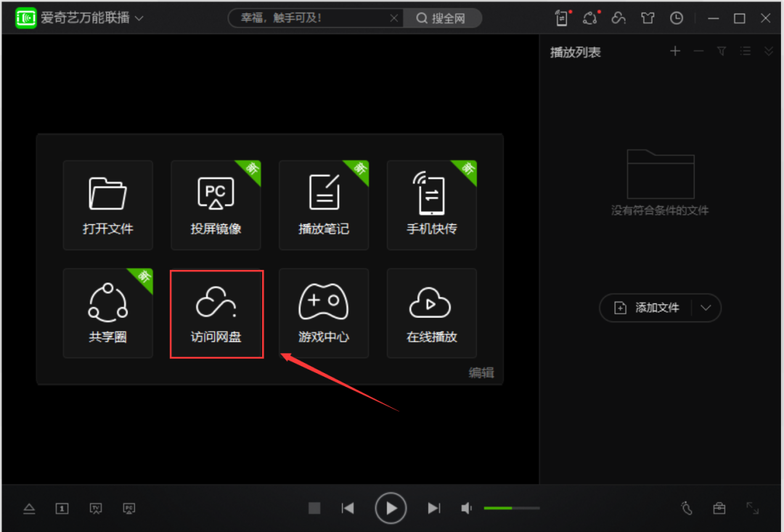
Task: Open 在线播放 online playback tile
Action: pos(432,313)
